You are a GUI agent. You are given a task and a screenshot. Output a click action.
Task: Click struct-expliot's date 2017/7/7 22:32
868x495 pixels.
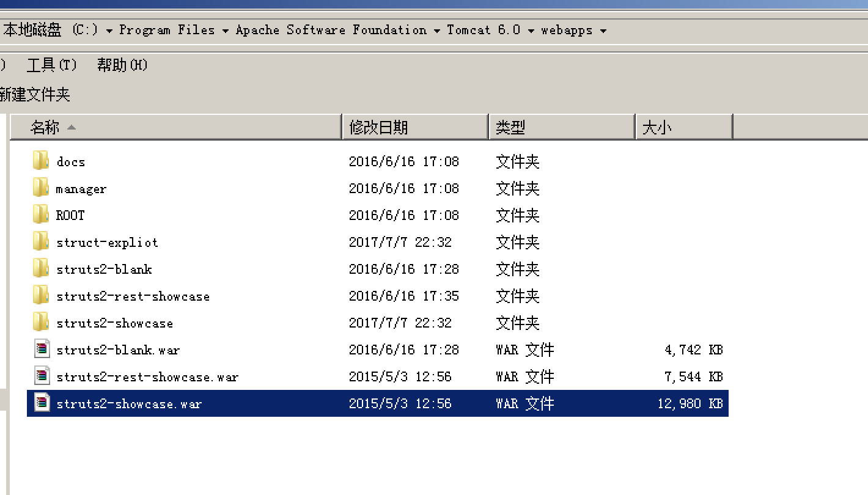coord(400,242)
